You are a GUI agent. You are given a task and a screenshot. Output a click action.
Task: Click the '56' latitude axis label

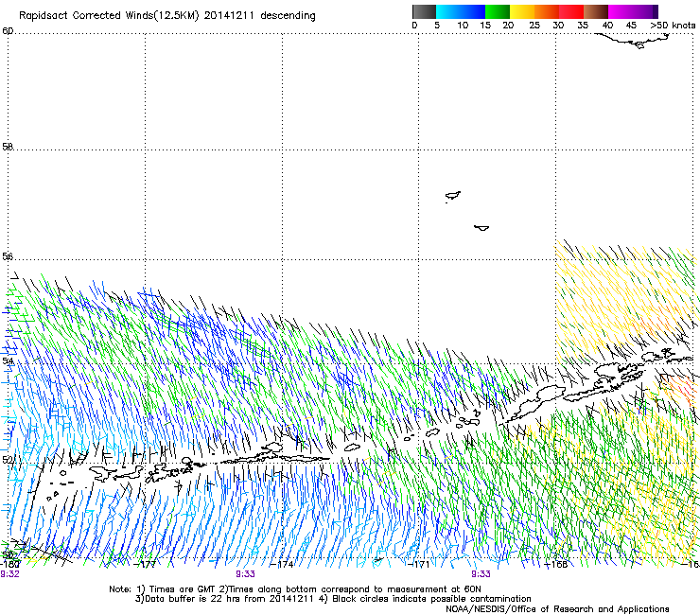pyautogui.click(x=8, y=256)
